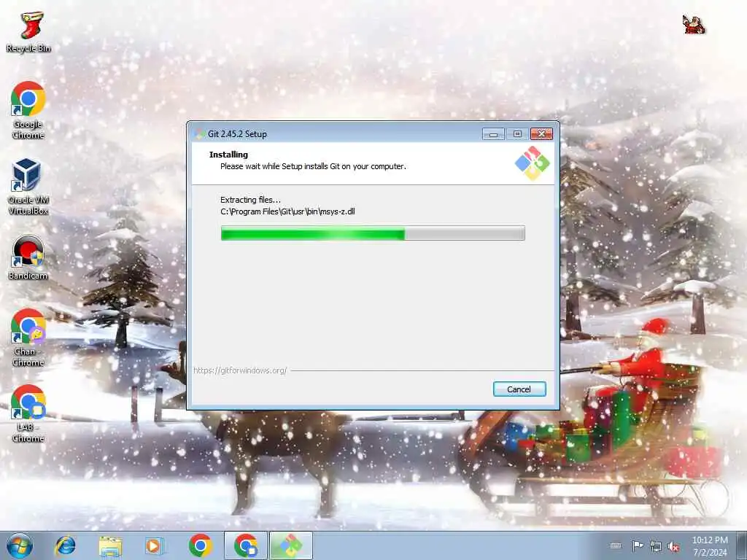Close the Git 2.45.2 Setup window
This screenshot has height=560, width=747.
pos(542,134)
